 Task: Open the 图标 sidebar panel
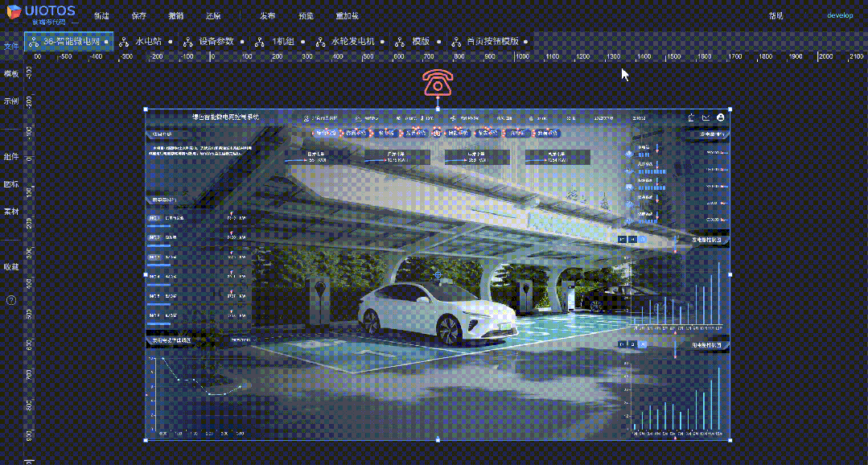pyautogui.click(x=11, y=184)
